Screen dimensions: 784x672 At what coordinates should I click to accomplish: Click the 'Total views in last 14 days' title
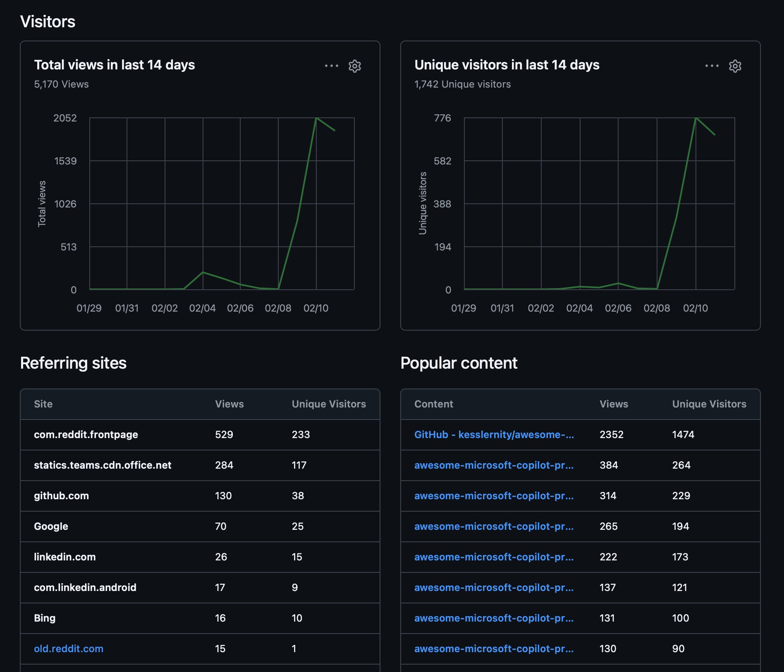(115, 65)
